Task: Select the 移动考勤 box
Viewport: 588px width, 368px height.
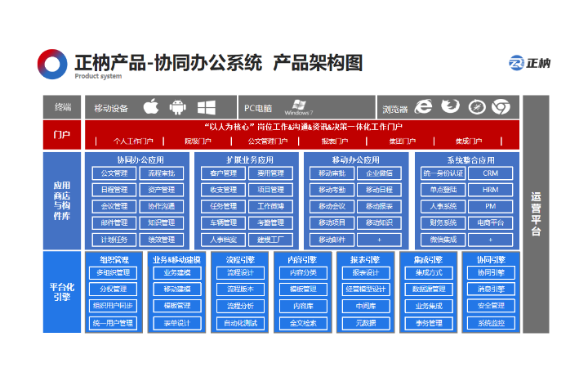Action: [x=332, y=190]
